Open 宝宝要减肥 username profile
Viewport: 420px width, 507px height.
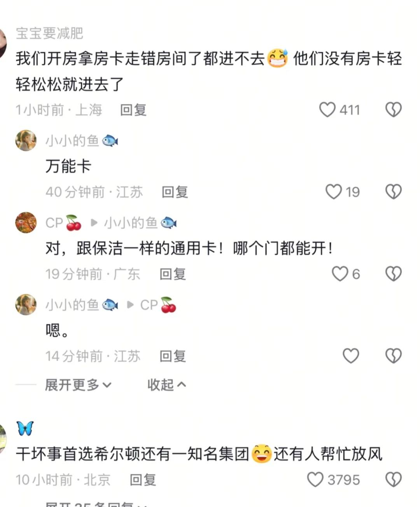(49, 33)
